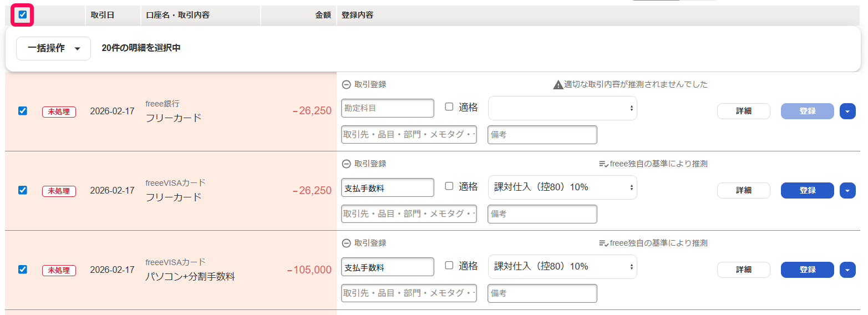Viewport: 868px width, 315px height.
Task: Click the inference icon in freeeVISAカード フリーカード row
Action: click(603, 164)
